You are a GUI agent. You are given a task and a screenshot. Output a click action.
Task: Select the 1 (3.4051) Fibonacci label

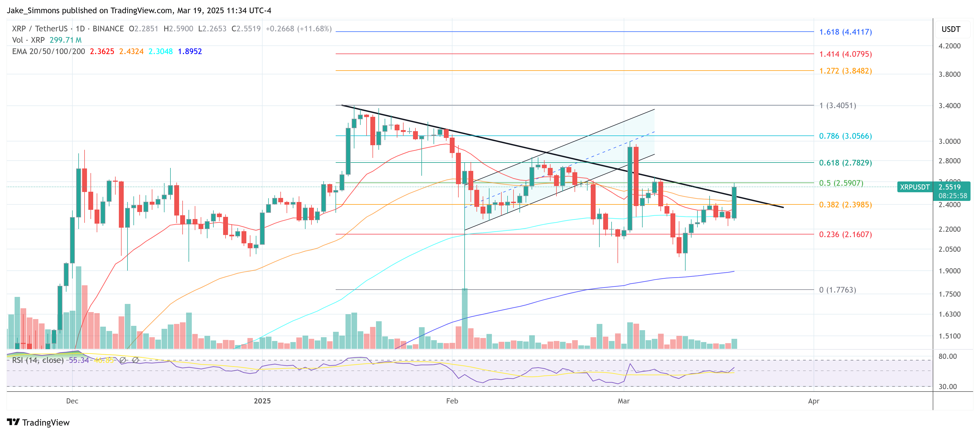click(x=838, y=105)
